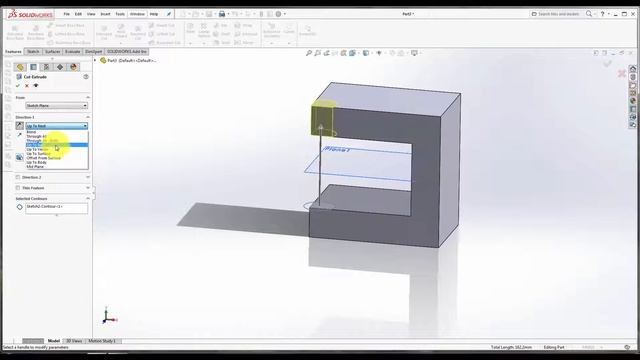Viewport: 640px width, 360px height.
Task: Open the Motion Study 1 bottom tab
Action: (102, 341)
